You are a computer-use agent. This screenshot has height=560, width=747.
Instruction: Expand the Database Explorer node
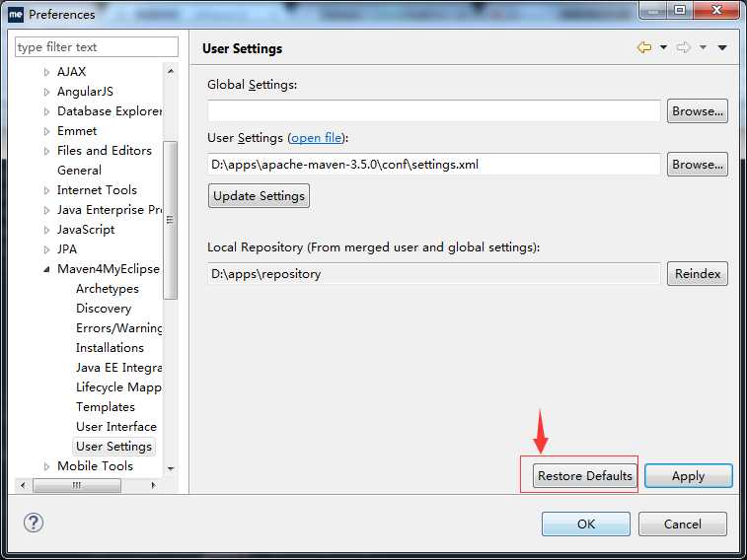tap(46, 111)
